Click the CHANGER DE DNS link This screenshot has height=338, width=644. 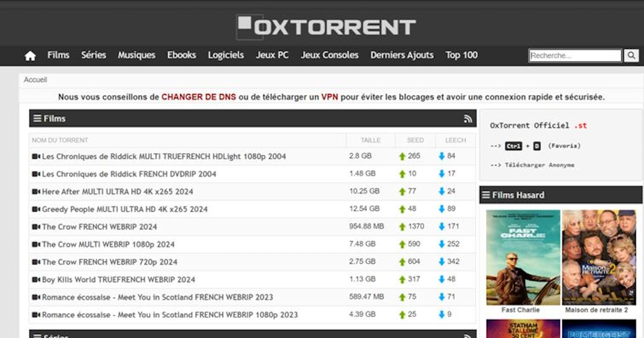[x=199, y=97]
